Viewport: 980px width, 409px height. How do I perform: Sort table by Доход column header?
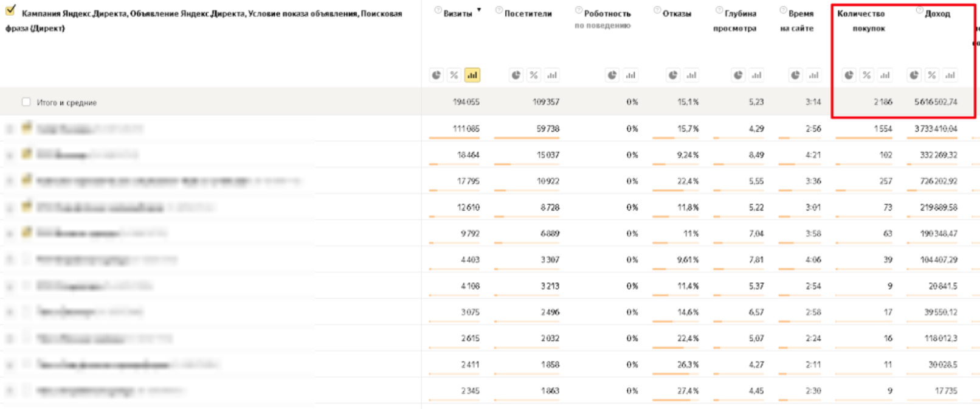coord(937,13)
